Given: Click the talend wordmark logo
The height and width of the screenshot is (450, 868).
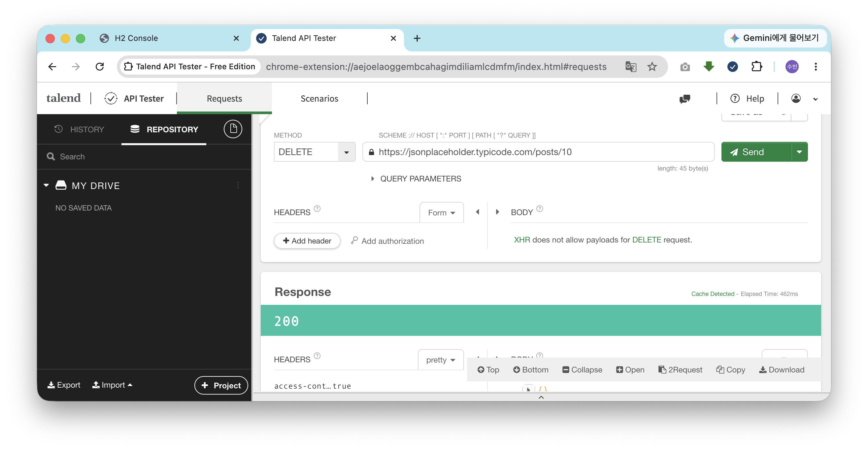Looking at the screenshot, I should click(64, 98).
